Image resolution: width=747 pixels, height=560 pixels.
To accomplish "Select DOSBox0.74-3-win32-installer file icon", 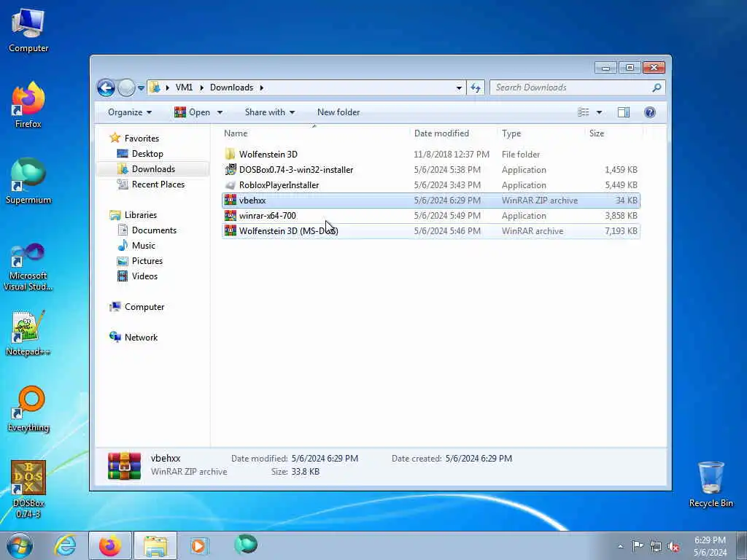I will point(230,169).
